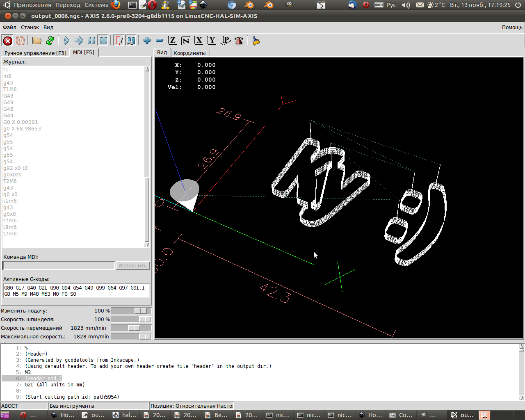Switch to top Z view

[172, 41]
